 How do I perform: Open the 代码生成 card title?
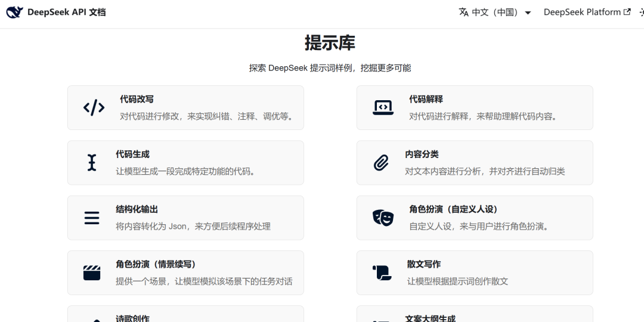tap(132, 154)
